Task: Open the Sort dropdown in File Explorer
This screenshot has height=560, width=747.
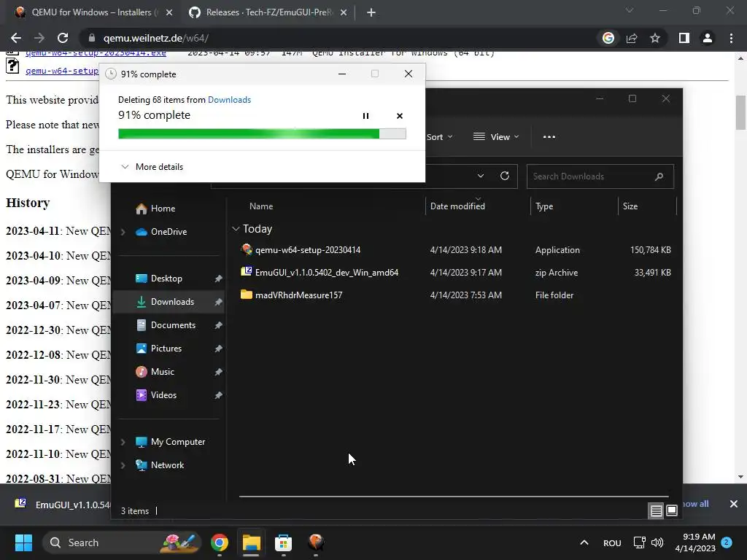Action: coord(439,136)
